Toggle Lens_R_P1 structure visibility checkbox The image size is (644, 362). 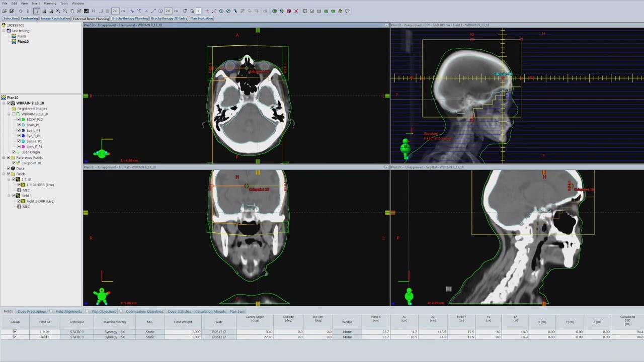tap(19, 147)
